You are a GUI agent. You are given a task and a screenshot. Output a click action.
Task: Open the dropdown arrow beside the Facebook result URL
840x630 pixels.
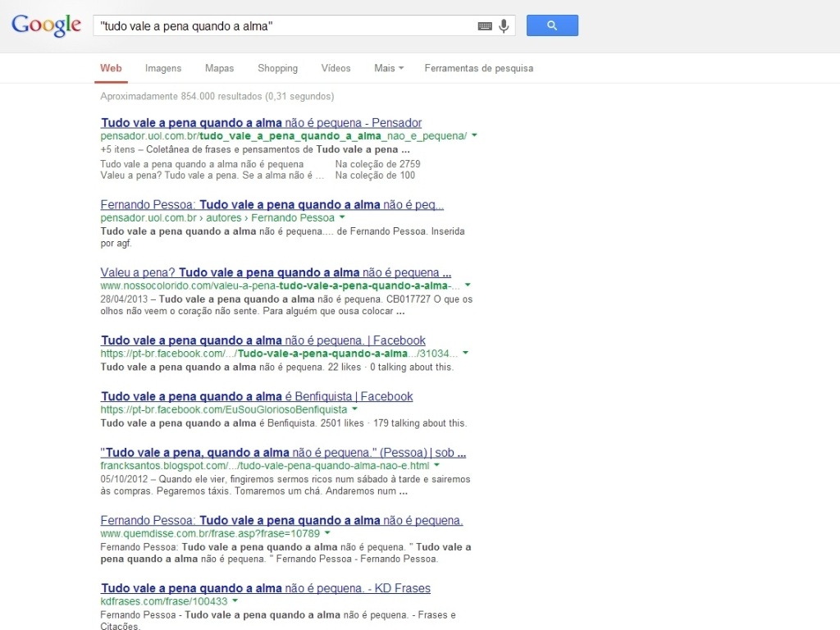(x=465, y=354)
